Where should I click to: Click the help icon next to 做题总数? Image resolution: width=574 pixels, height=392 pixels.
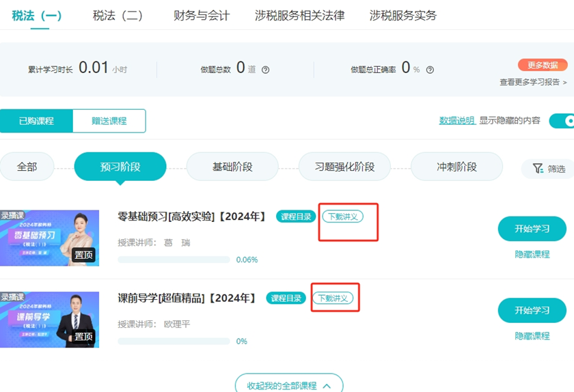coord(265,70)
